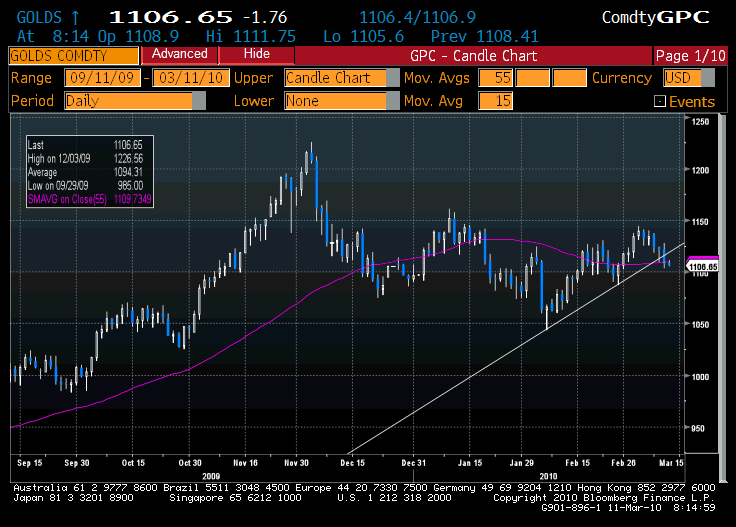The height and width of the screenshot is (527, 736).
Task: Click 'High on 12/03/09' legend row
Action: (x=85, y=159)
